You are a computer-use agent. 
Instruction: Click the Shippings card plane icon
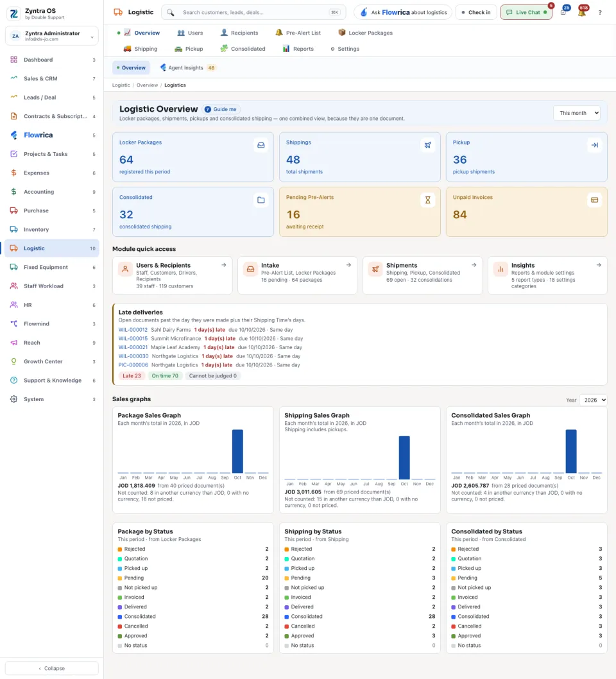(428, 145)
